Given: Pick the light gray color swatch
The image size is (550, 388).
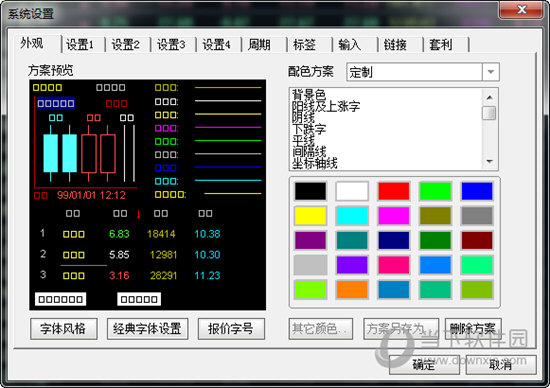Looking at the screenshot, I should tap(310, 265).
